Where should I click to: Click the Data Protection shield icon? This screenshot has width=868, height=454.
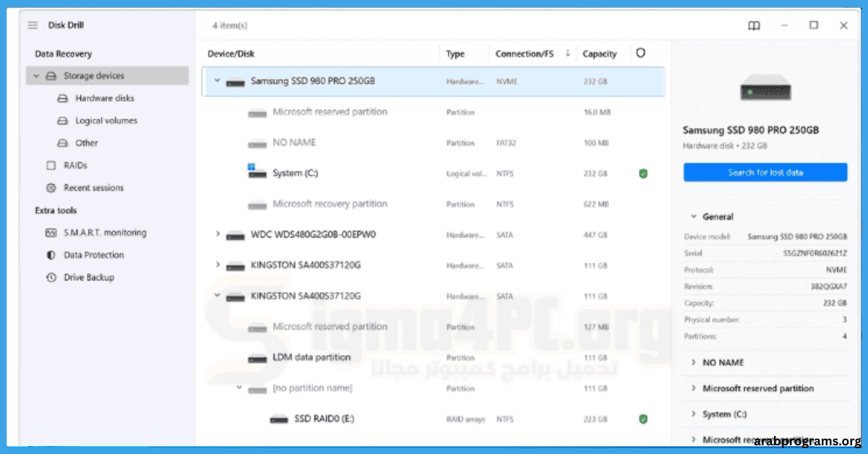[51, 255]
